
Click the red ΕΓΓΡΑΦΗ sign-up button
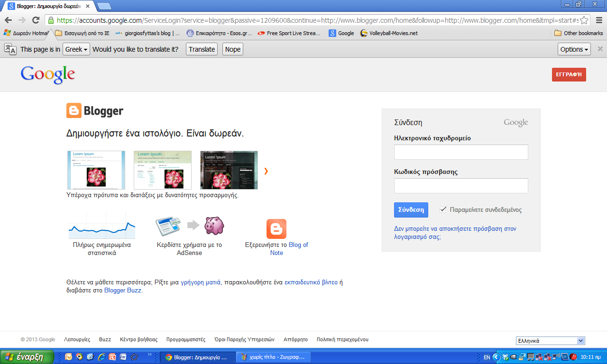pyautogui.click(x=569, y=74)
